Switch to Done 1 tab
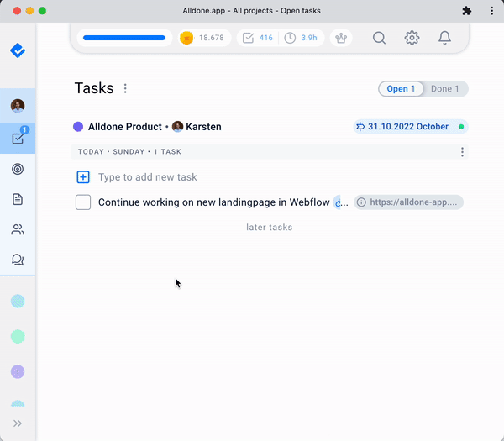Screen dimensions: 504x441 coord(445,89)
